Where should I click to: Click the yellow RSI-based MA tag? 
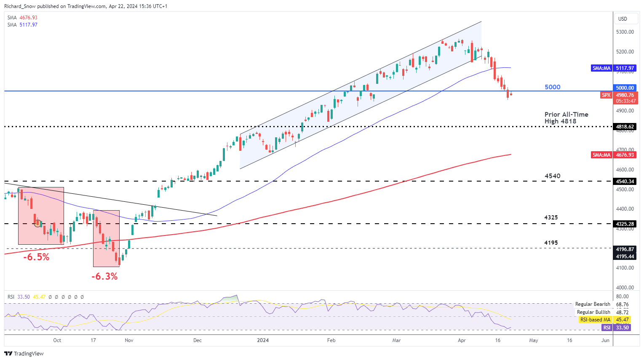(595, 320)
